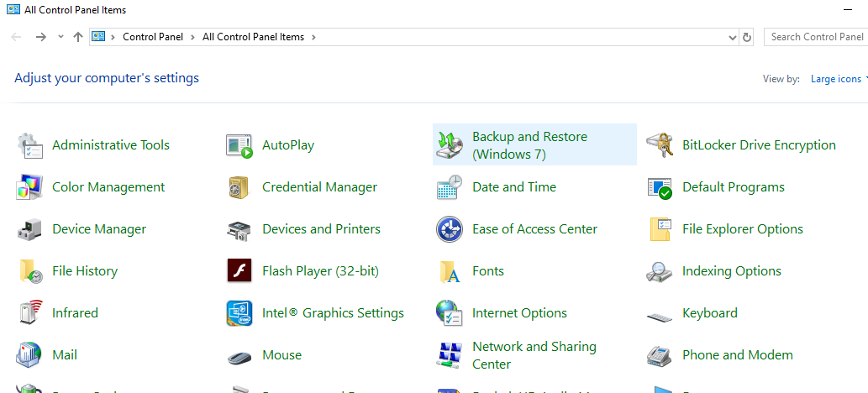
Task: Open the Internet Options globe icon
Action: (x=450, y=312)
